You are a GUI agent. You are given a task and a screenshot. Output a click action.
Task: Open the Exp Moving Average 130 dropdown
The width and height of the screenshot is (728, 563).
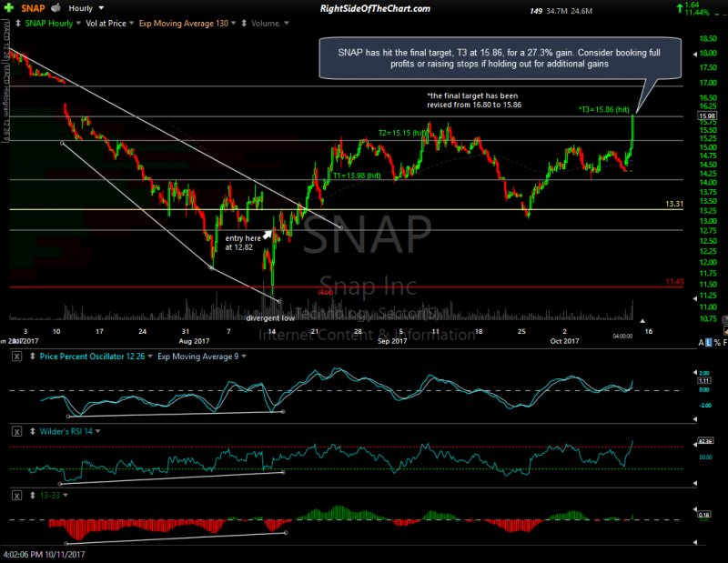(232, 23)
